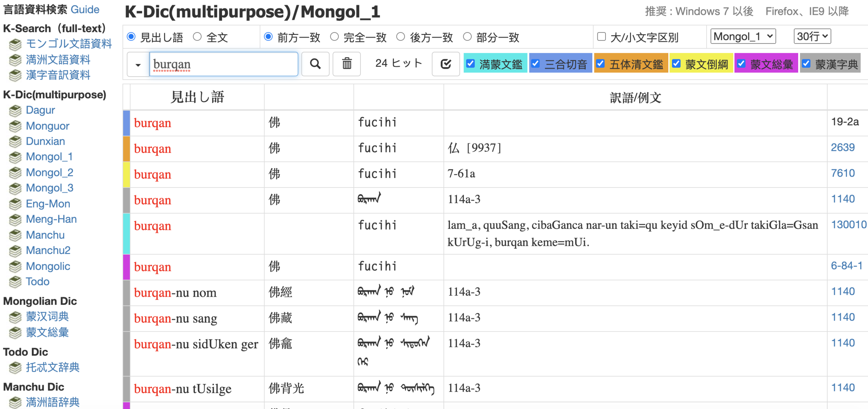Click the 蒙文総彙 sidebar dictionary link
Viewport: 868px width, 409px height.
point(47,333)
